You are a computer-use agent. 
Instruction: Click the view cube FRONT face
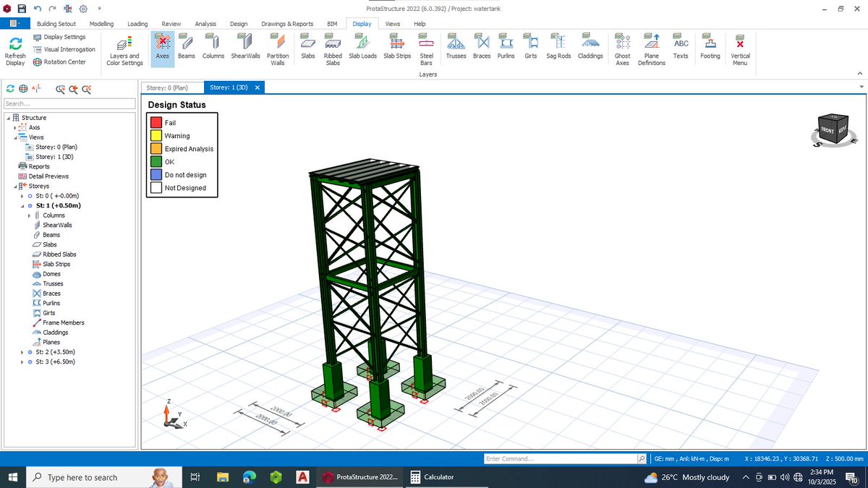pos(828,131)
